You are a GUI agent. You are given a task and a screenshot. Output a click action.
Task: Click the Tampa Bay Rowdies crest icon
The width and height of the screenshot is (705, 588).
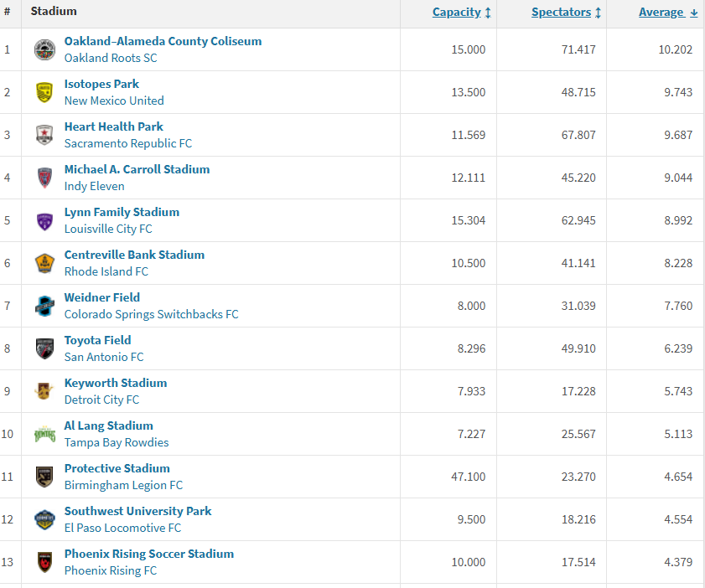[44, 435]
